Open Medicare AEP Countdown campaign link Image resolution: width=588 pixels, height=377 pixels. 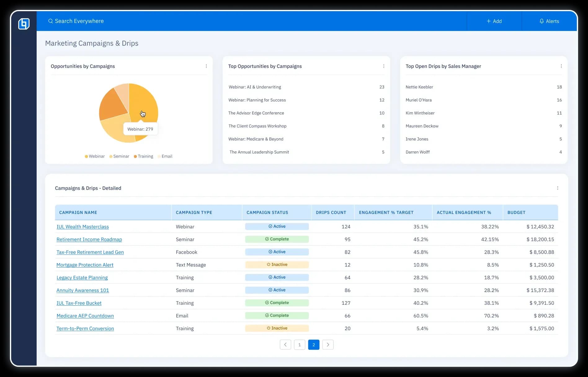point(85,316)
